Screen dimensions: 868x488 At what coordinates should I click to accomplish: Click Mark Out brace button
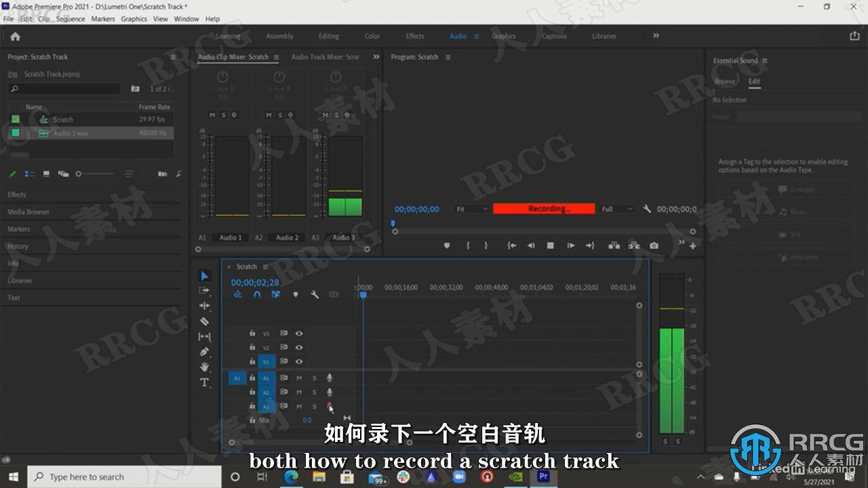486,245
